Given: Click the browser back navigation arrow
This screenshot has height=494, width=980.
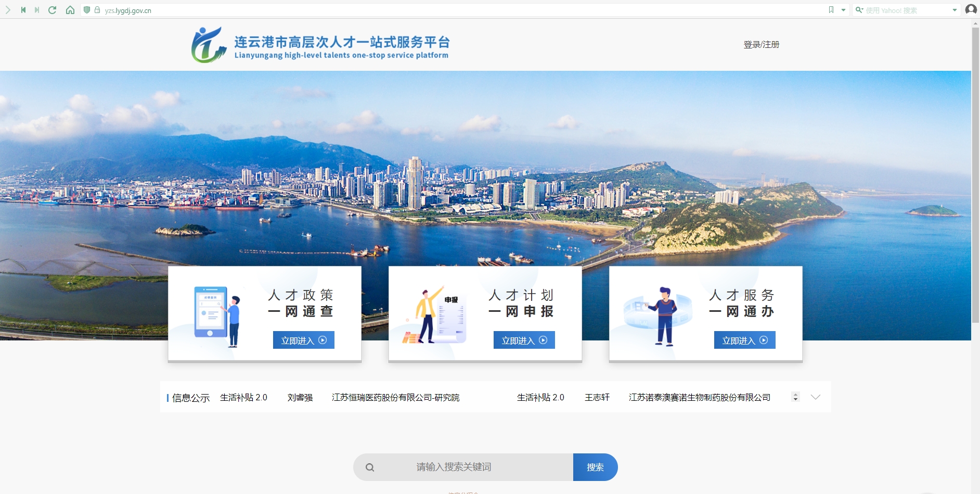Looking at the screenshot, I should pyautogui.click(x=23, y=9).
